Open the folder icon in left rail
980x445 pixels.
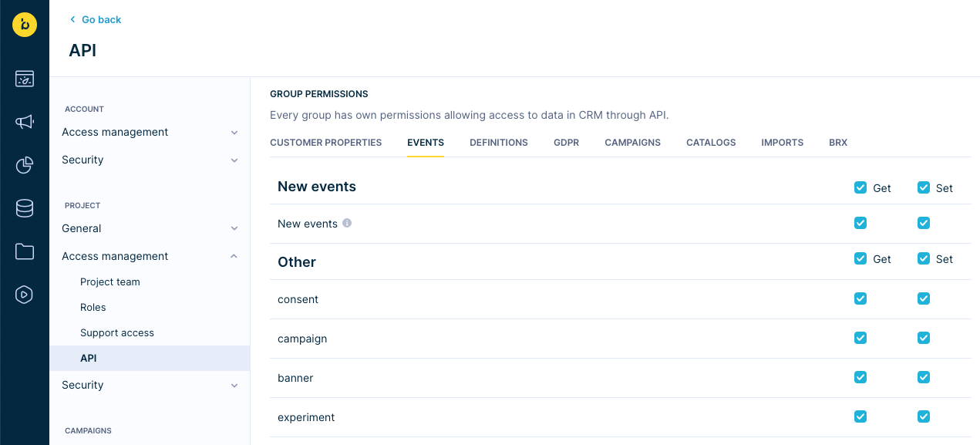click(25, 251)
